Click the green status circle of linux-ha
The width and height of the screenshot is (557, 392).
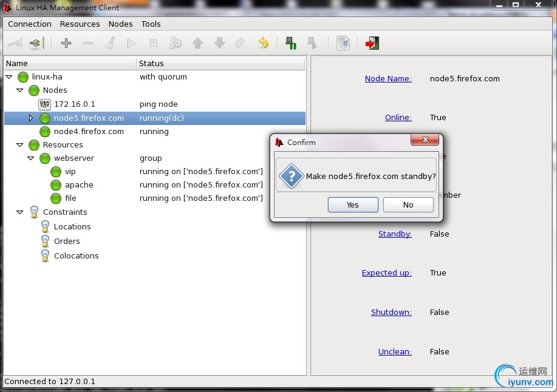[x=23, y=77]
